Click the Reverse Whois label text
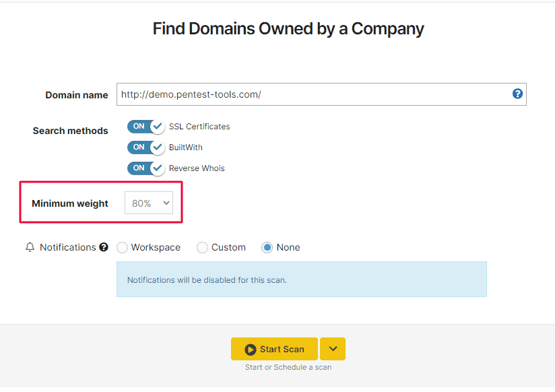Viewport: 555px width, 392px height. point(196,168)
